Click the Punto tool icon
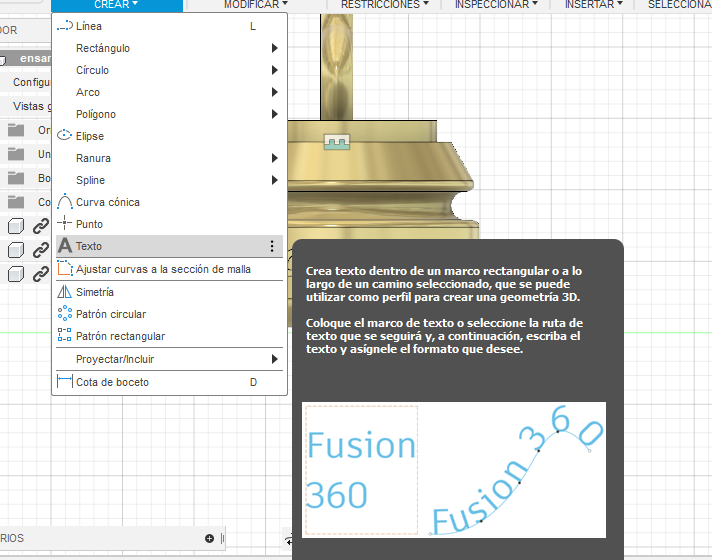Viewport: 712px width, 560px height. coord(64,223)
